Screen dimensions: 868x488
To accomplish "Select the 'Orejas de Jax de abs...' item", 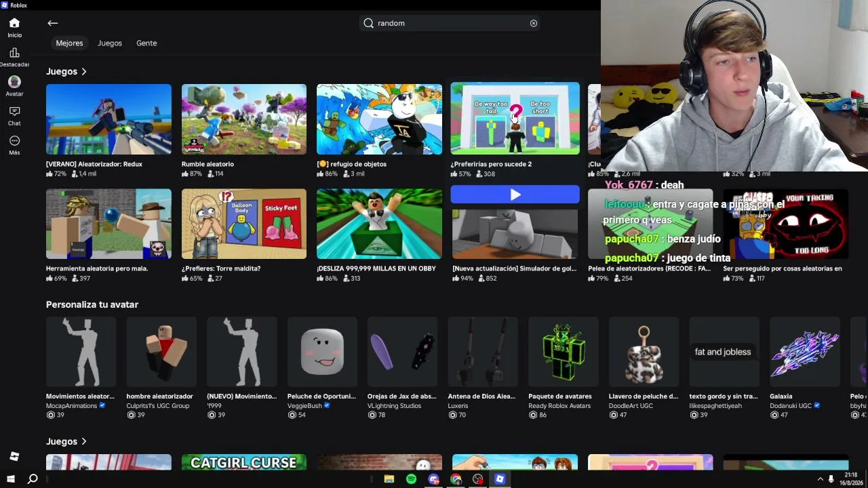I will click(x=403, y=352).
